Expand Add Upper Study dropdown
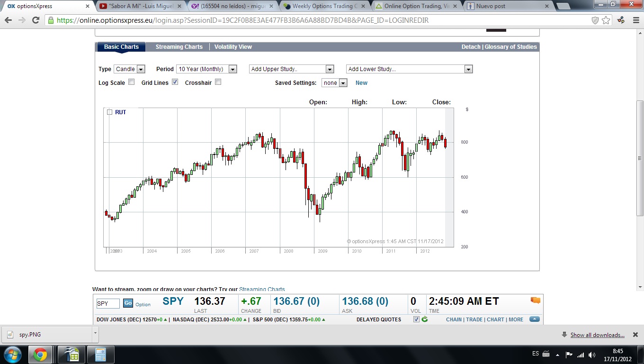 pyautogui.click(x=292, y=69)
